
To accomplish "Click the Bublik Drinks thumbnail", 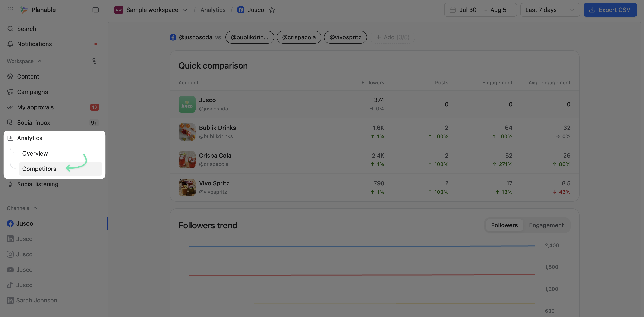I will [x=187, y=132].
